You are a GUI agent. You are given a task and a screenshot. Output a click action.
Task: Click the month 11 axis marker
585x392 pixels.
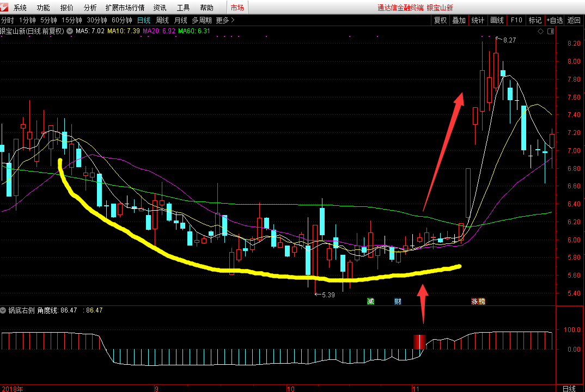pos(416,389)
